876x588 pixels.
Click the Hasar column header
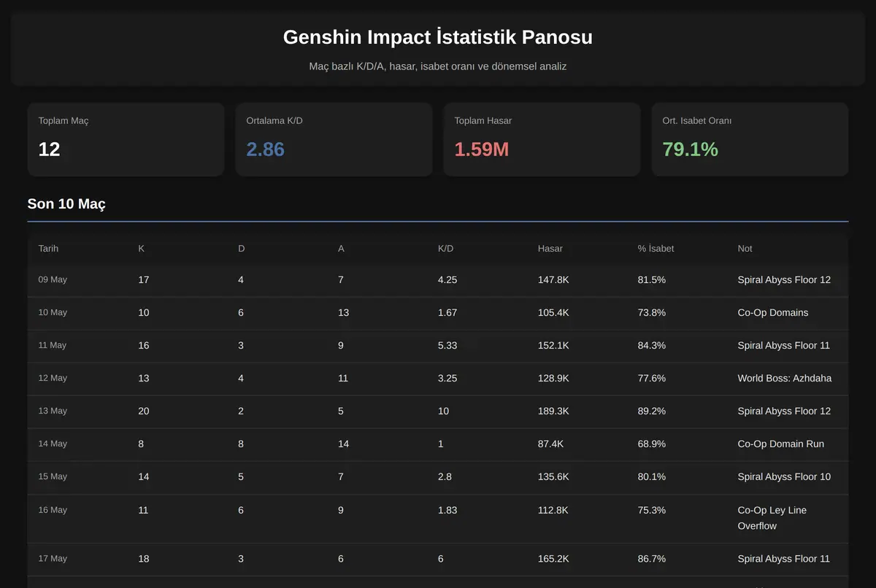pyautogui.click(x=550, y=249)
